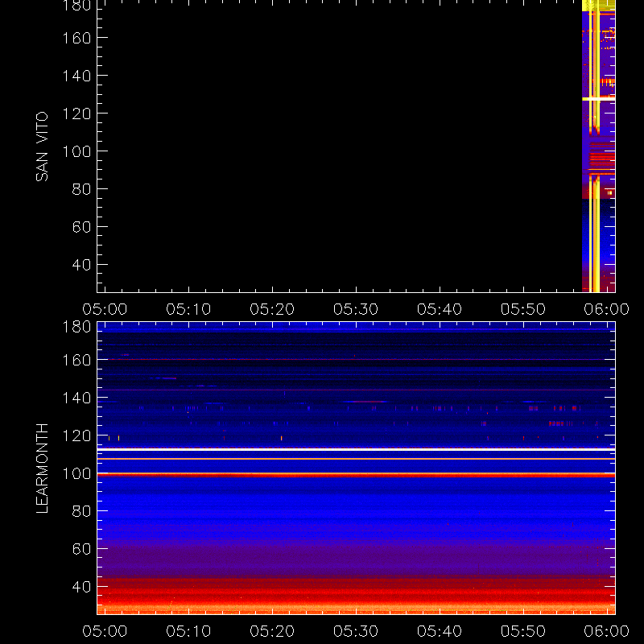The height and width of the screenshot is (644, 644).
Task: Click 05:30 time label under LEARMONTH plot
Action: (356, 631)
